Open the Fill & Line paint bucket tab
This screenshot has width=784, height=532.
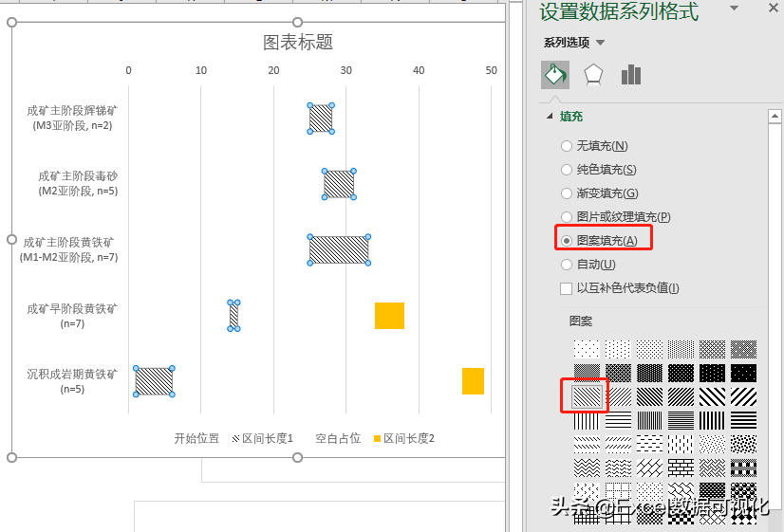pyautogui.click(x=555, y=75)
